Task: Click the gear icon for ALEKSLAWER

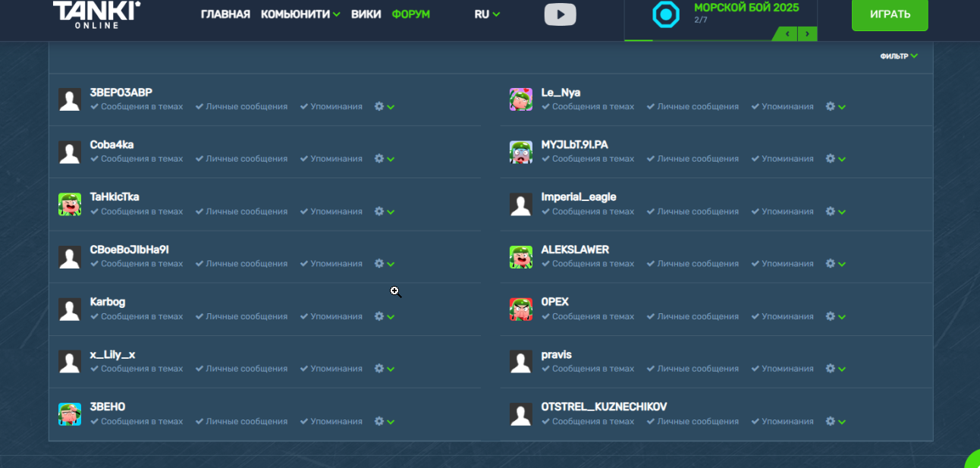Action: point(831,263)
